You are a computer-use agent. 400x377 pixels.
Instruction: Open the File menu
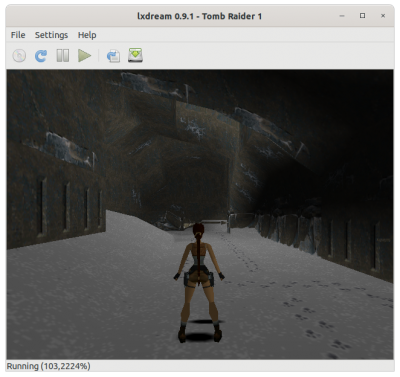pos(18,35)
